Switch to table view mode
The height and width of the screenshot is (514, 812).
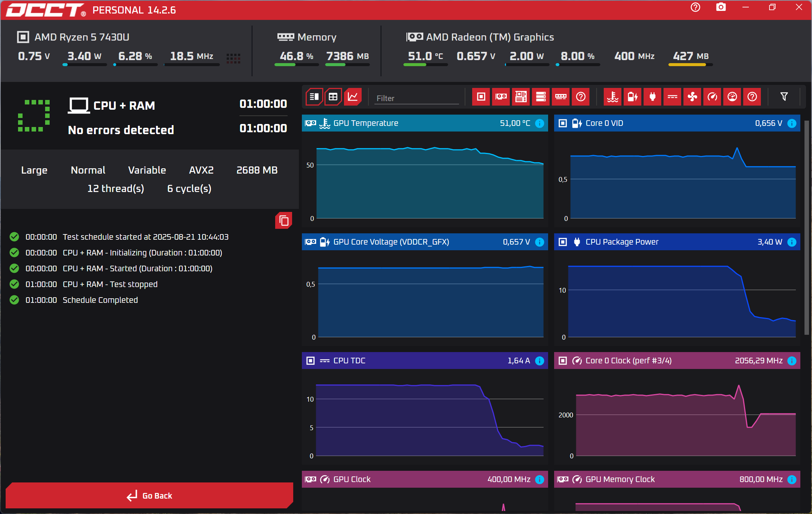point(333,97)
